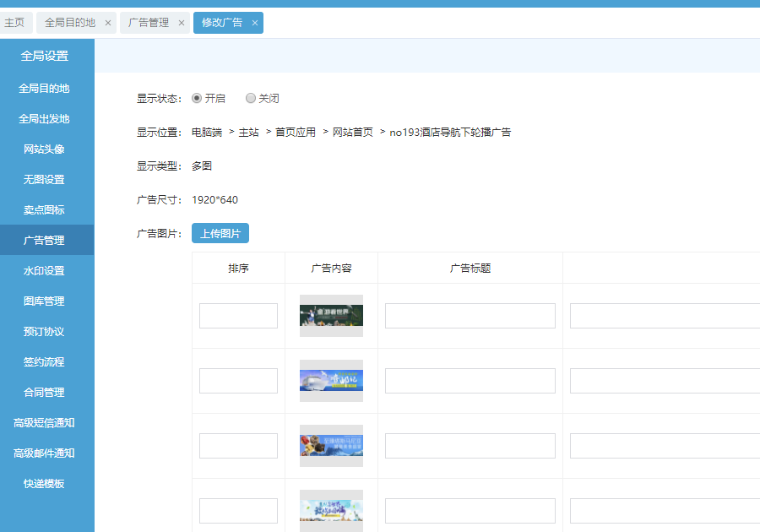Go to 图库管理 in the sidebar
760x532 pixels.
(44, 301)
